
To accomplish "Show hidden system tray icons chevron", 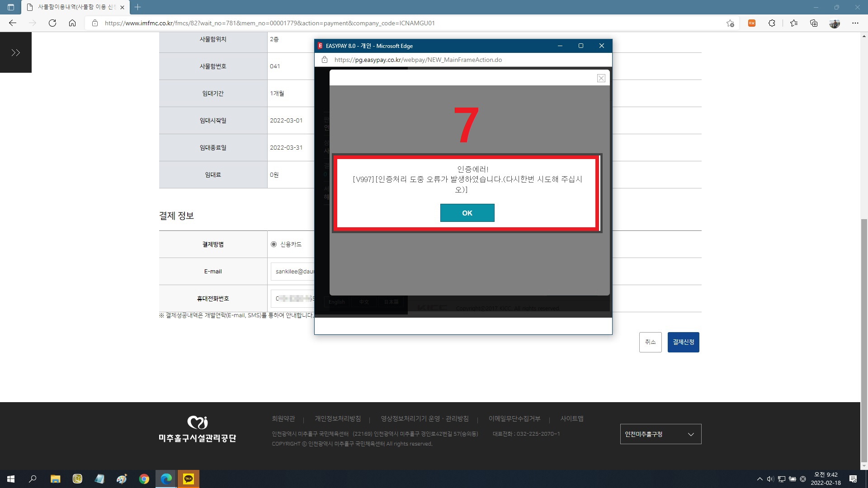I will (759, 479).
